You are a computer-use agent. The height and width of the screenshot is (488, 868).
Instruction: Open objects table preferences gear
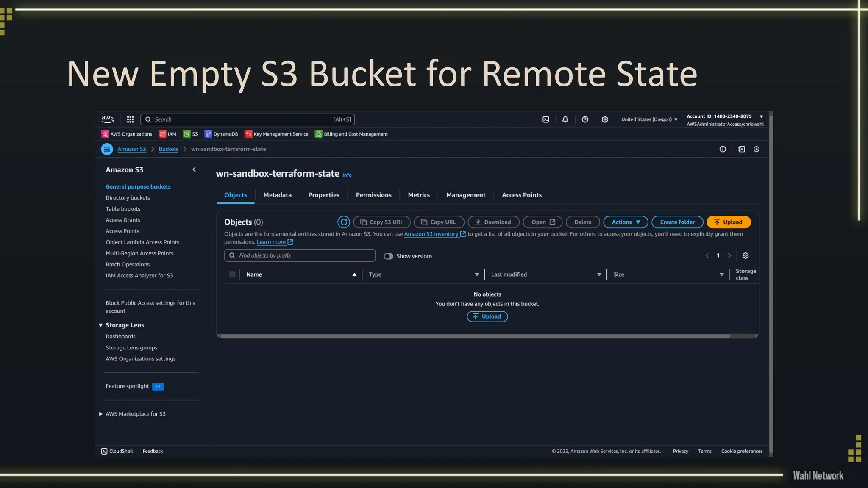pos(746,255)
